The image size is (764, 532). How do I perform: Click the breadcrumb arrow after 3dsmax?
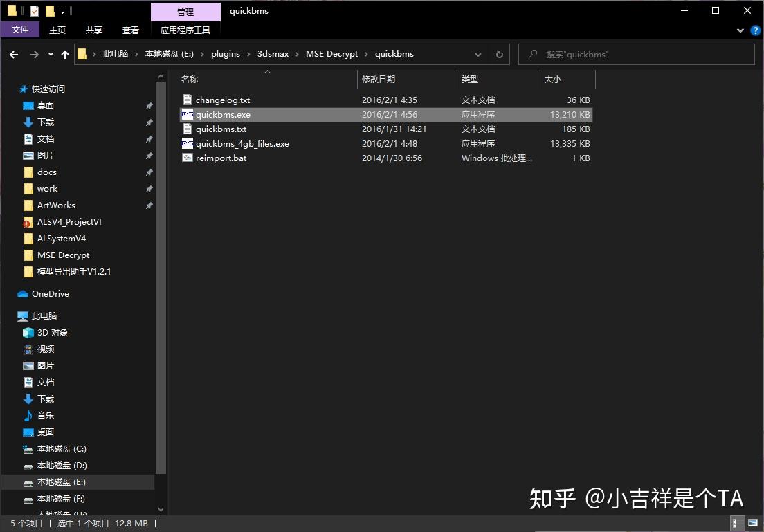pyautogui.click(x=296, y=54)
